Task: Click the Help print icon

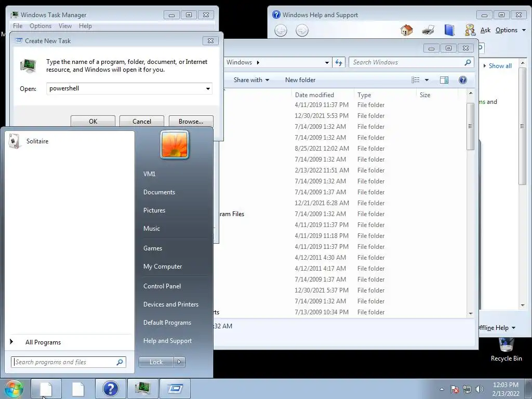Action: pos(428,30)
